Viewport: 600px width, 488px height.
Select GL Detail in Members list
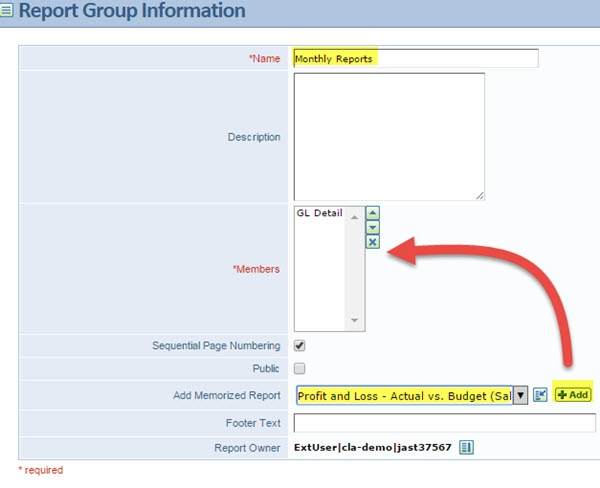[x=319, y=214]
